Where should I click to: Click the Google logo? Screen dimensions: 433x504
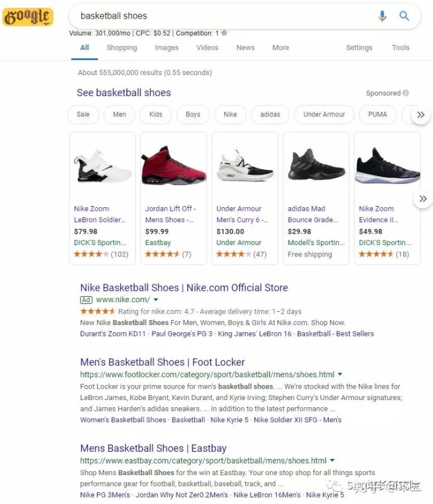pos(28,17)
